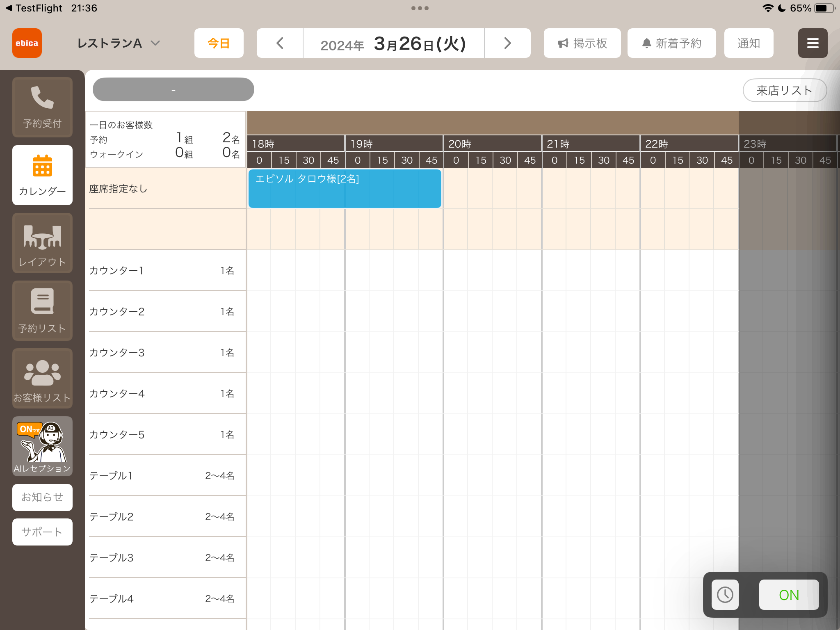
Task: Click the gray pill bar with dash
Action: coord(173,89)
